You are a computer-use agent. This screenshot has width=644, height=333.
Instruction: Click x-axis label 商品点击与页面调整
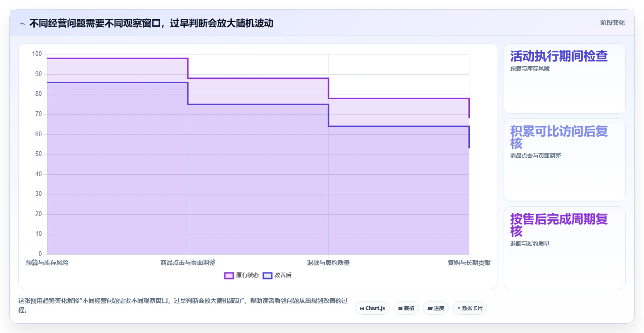click(188, 263)
